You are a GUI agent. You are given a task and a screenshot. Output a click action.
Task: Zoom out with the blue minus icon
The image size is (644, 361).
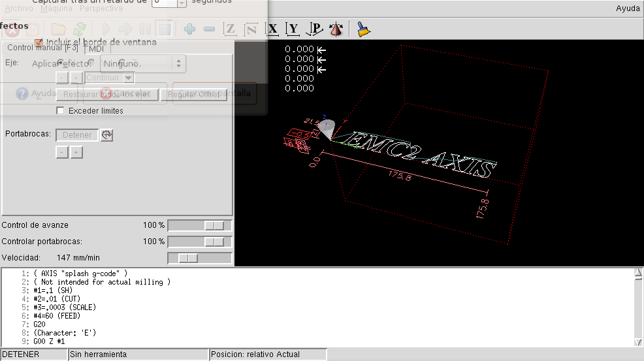(210, 29)
